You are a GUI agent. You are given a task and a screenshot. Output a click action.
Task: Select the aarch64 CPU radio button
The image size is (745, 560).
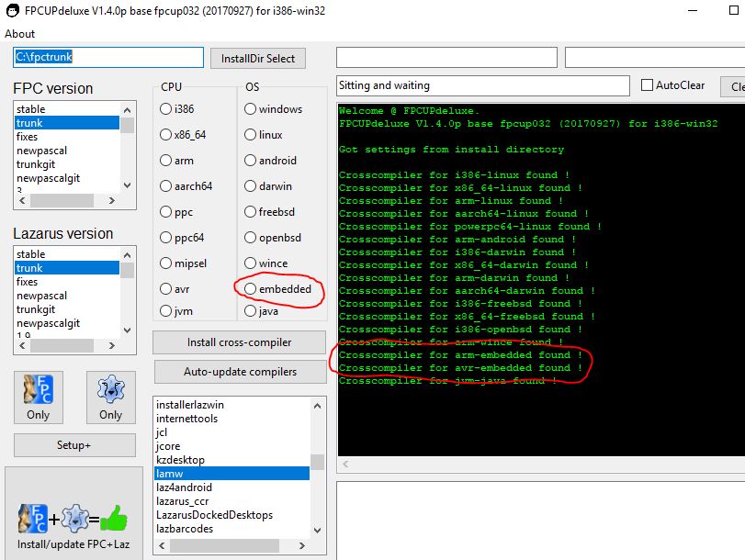[165, 185]
